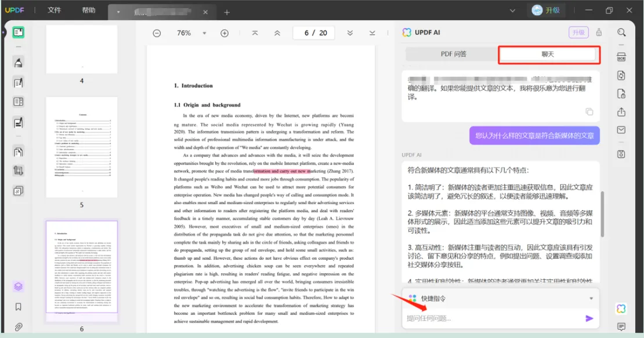Open the 文件 menu
Screen dimensions: 644x338
54,10
